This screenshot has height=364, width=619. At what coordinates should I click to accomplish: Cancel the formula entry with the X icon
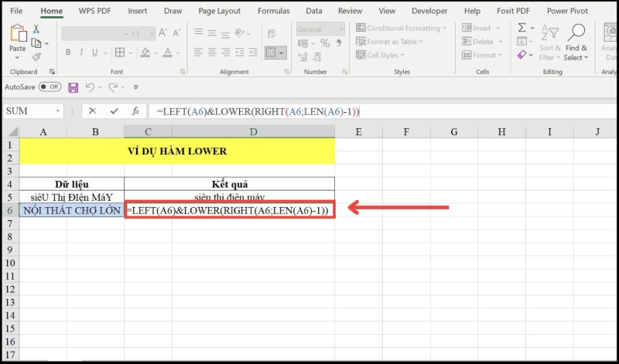click(93, 111)
